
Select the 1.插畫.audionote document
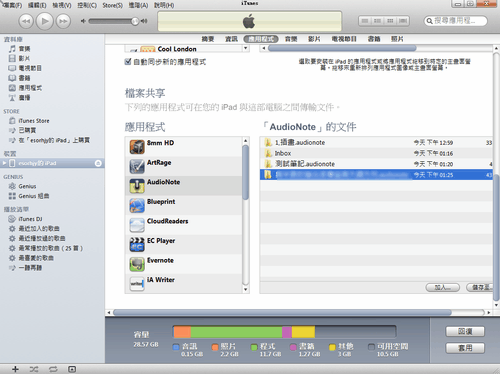(x=376, y=143)
